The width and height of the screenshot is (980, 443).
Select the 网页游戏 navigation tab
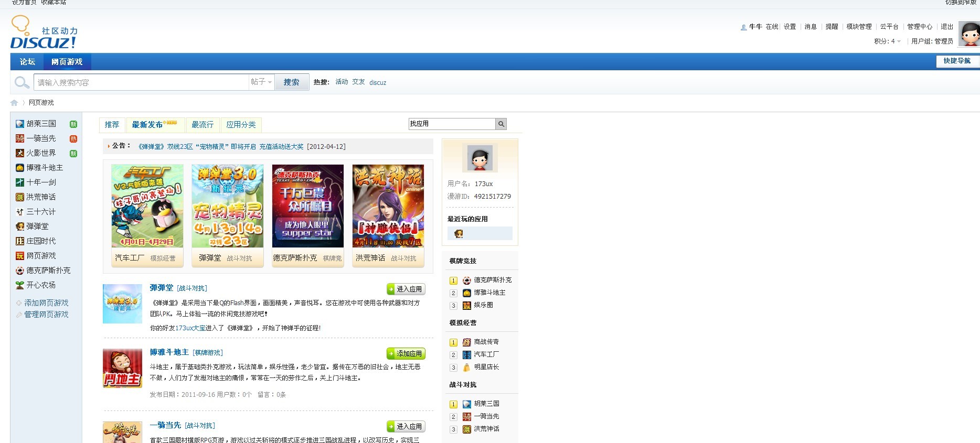(67, 62)
